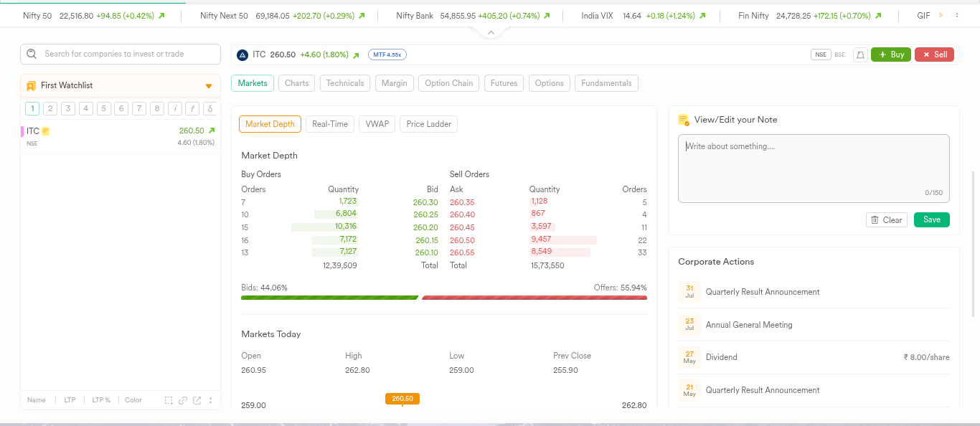This screenshot has height=426, width=980.
Task: Click the 27 May dividend date icon
Action: [689, 357]
